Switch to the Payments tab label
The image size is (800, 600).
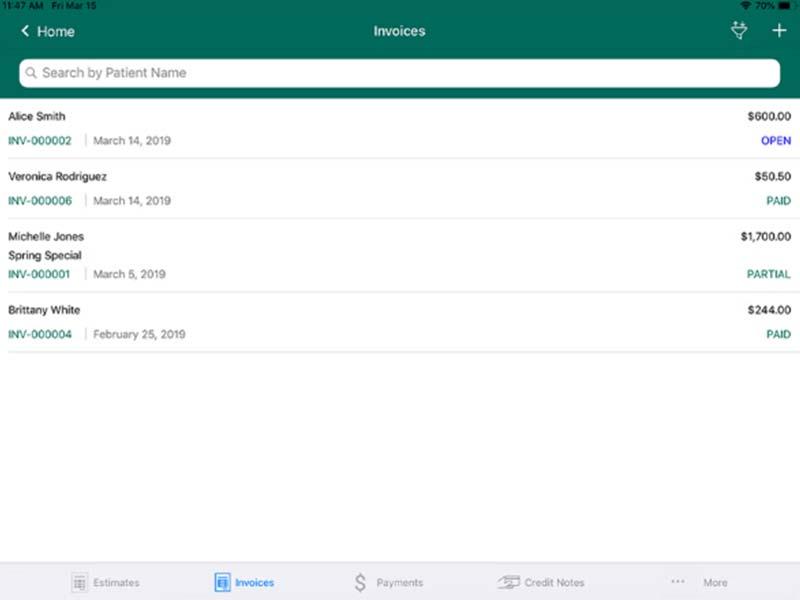pyautogui.click(x=399, y=583)
